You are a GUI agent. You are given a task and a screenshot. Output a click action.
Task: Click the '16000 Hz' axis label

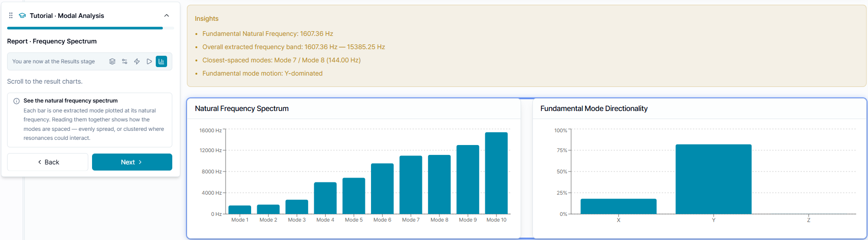[x=211, y=130]
